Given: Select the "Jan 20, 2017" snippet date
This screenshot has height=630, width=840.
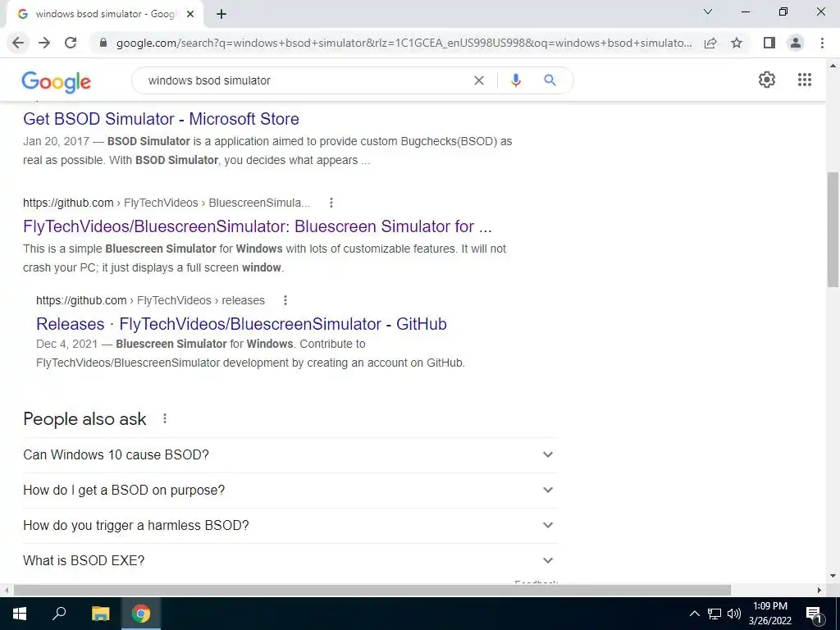Looking at the screenshot, I should tap(57, 141).
